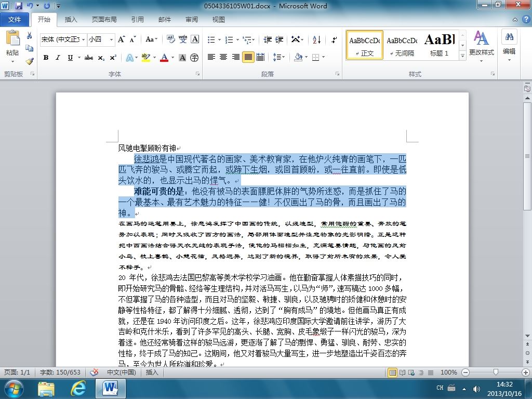The image size is (532, 399).
Task: Open Word Help question mark
Action: coord(526,19)
